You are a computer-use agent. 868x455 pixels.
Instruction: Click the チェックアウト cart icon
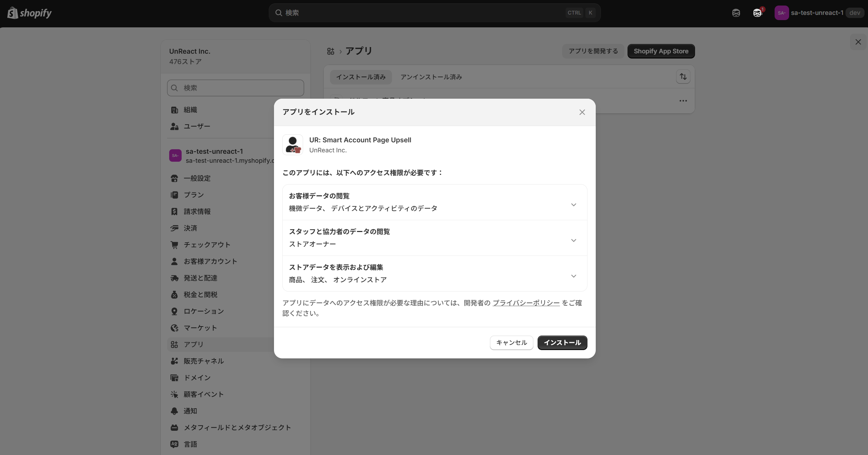click(x=174, y=245)
